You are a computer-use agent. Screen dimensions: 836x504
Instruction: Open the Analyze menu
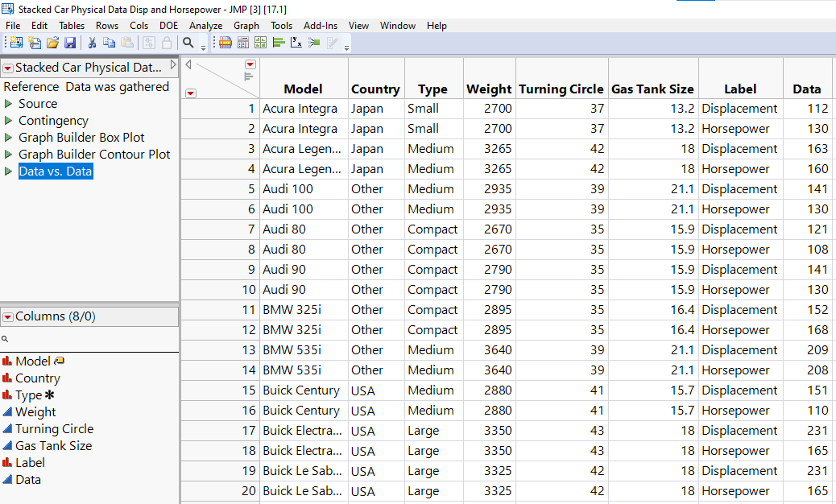(205, 25)
